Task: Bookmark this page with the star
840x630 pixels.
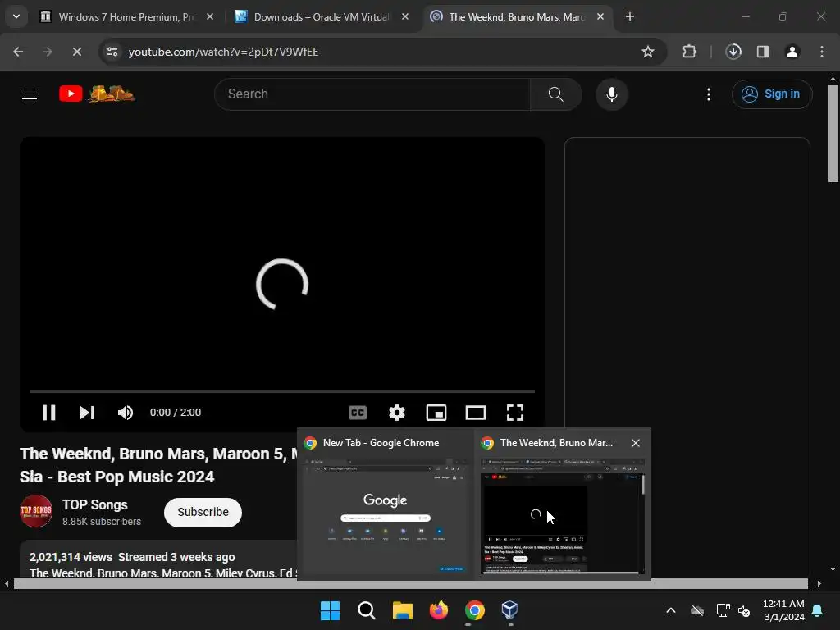Action: 648,52
